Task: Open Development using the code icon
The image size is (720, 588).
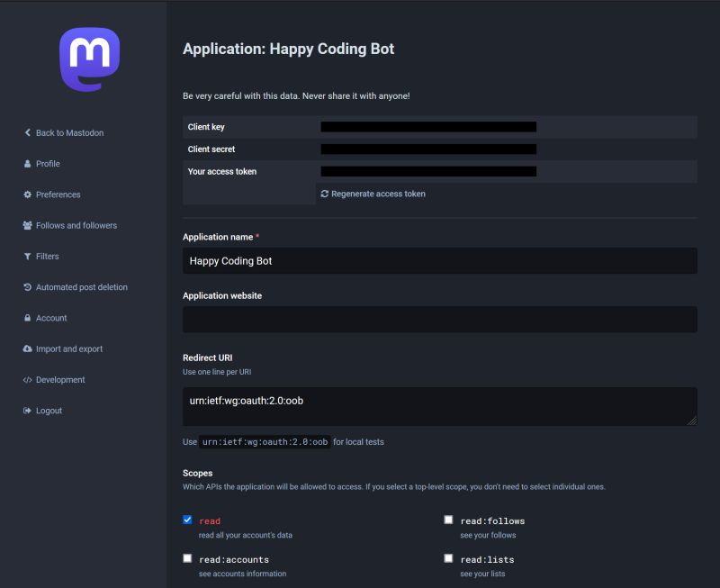Action: (26, 379)
